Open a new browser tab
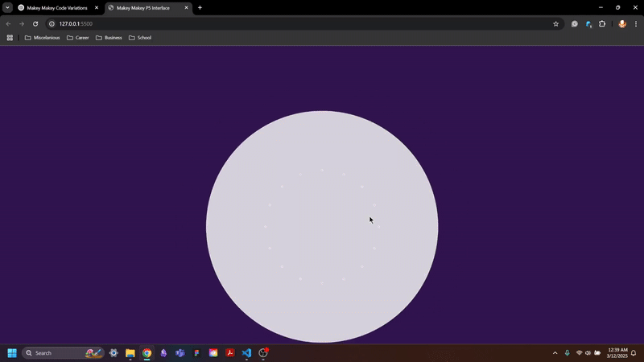This screenshot has width=644, height=362. [x=200, y=8]
